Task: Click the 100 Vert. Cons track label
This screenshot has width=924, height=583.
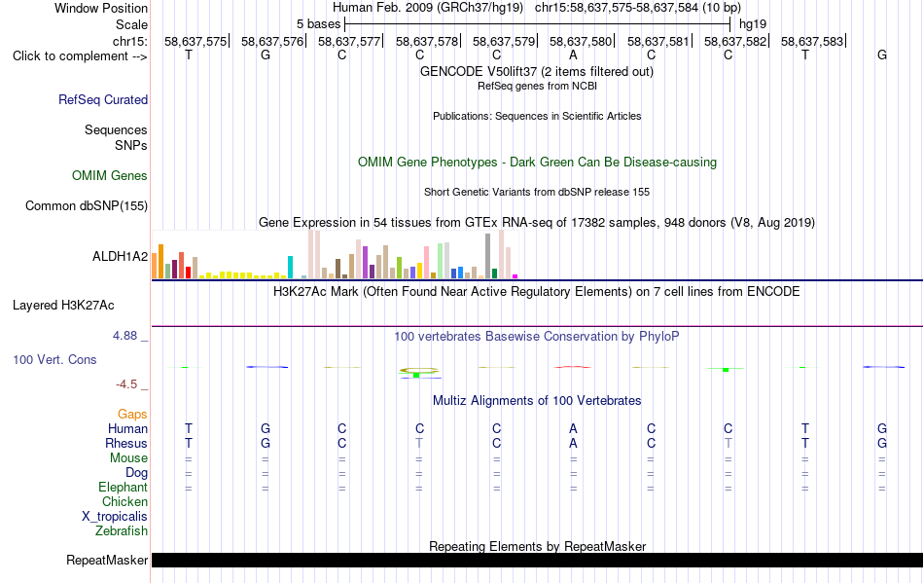Action: [x=54, y=359]
